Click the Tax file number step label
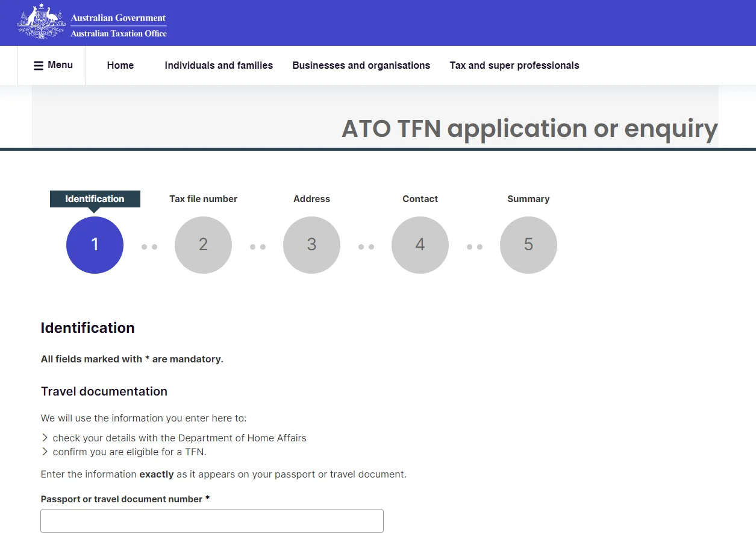This screenshot has width=756, height=533. coord(203,199)
